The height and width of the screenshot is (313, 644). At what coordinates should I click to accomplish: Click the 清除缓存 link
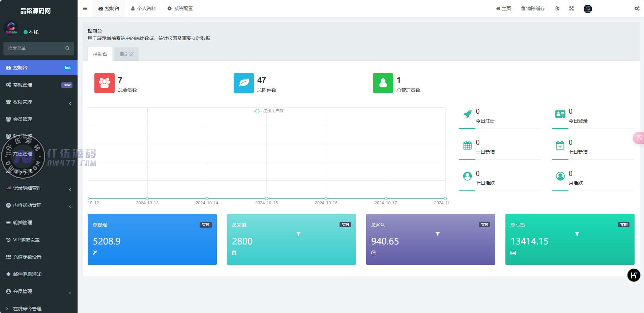[533, 8]
